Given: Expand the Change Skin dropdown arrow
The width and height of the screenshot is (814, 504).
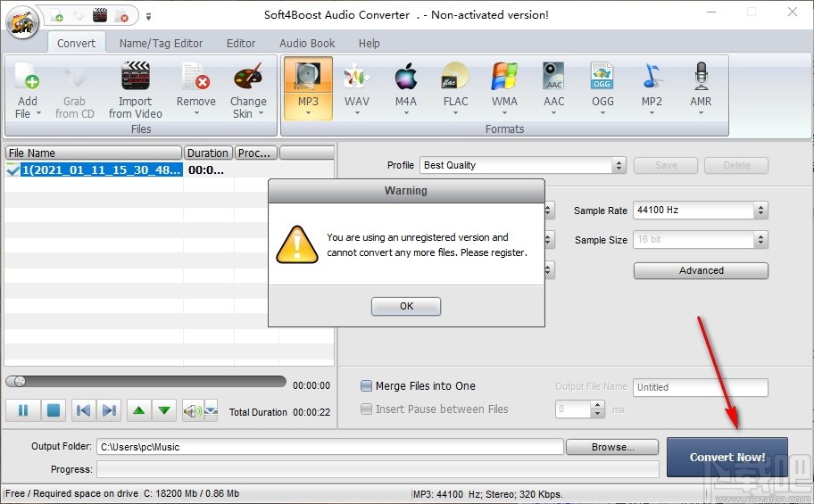Looking at the screenshot, I should click(x=262, y=113).
